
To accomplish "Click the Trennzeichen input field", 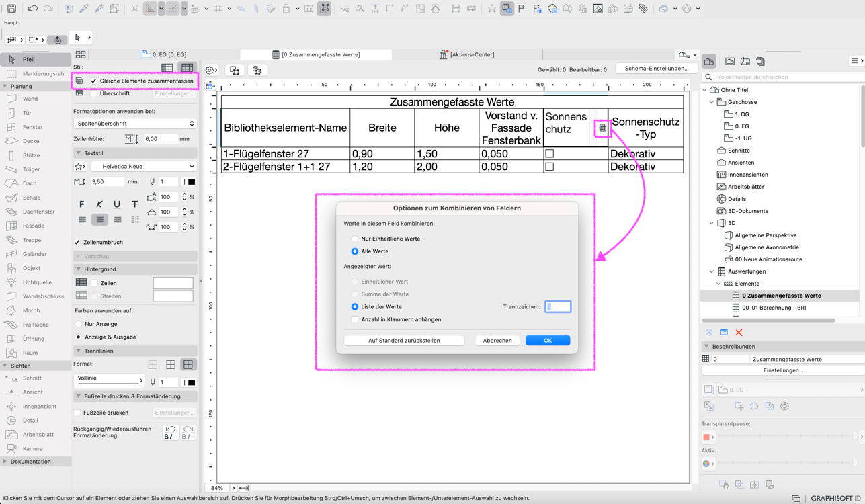I will pyautogui.click(x=558, y=306).
